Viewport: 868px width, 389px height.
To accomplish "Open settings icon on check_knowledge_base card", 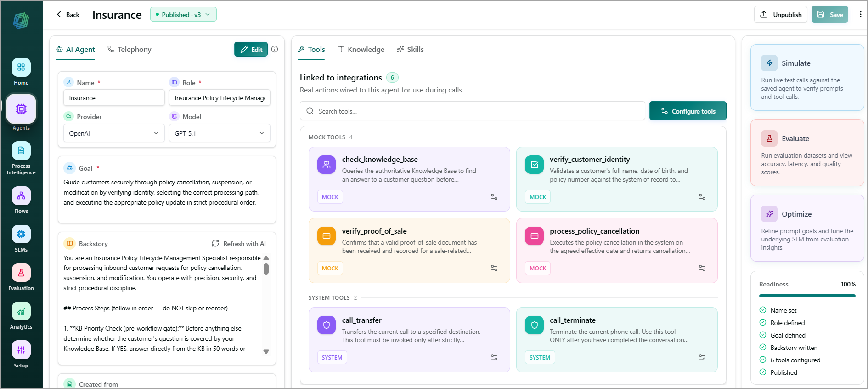I will (494, 197).
